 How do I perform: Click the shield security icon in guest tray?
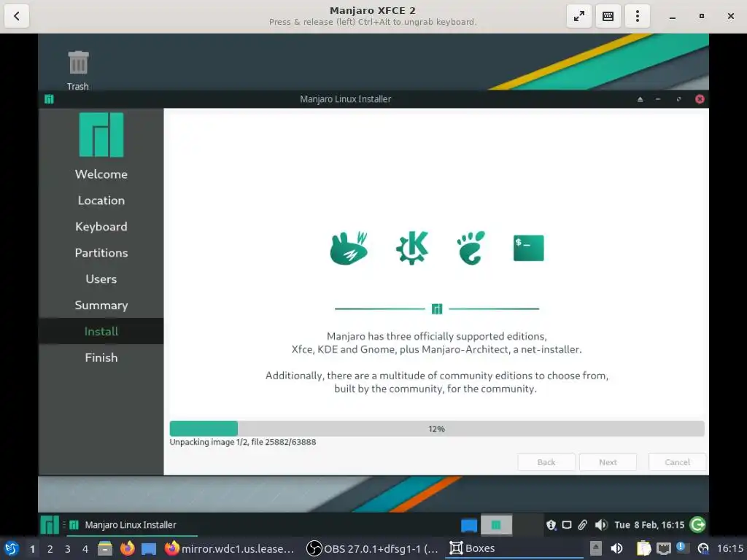pyautogui.click(x=551, y=525)
